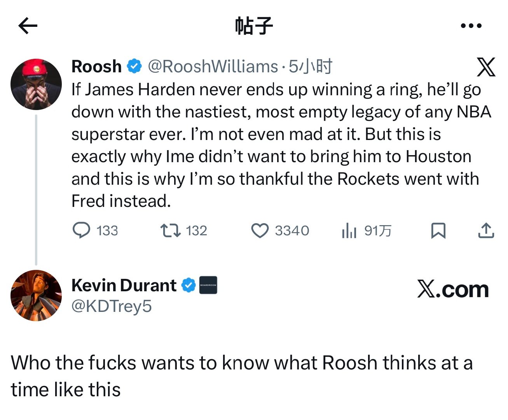
Task: Open view analytics with the bar chart icon
Action: point(349,230)
